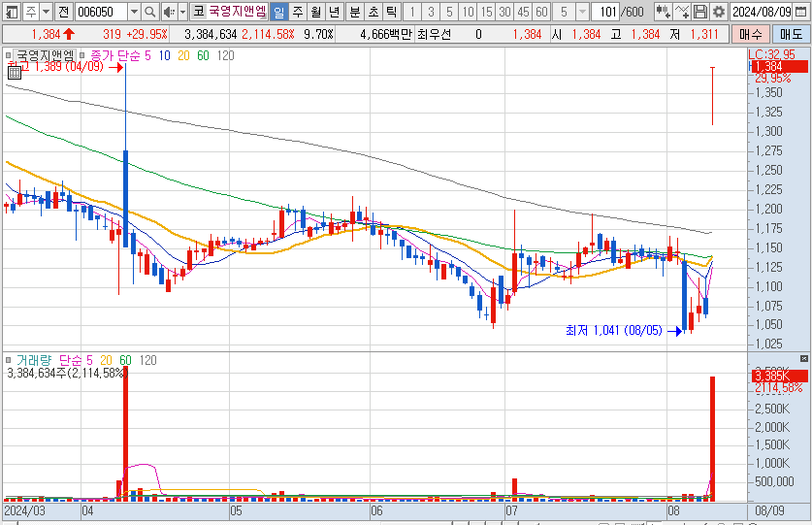Click the 전 button beside stock code
Screen dimensions: 812x525
pos(63,12)
